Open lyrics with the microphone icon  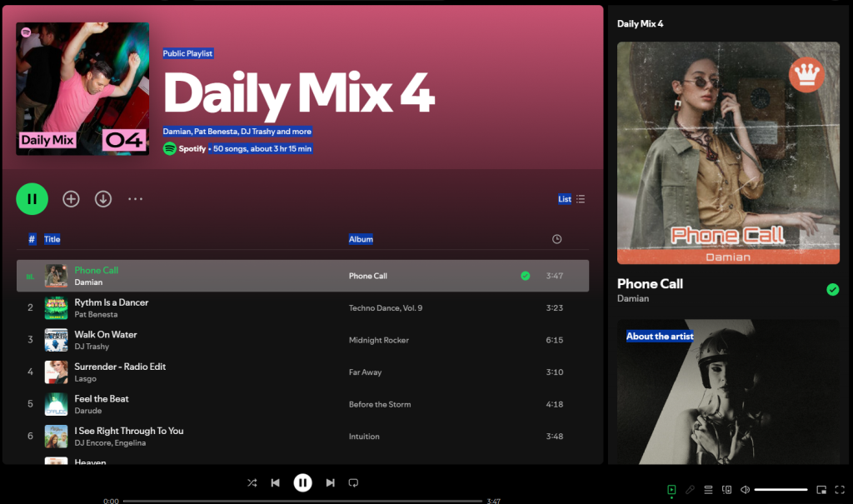click(690, 490)
